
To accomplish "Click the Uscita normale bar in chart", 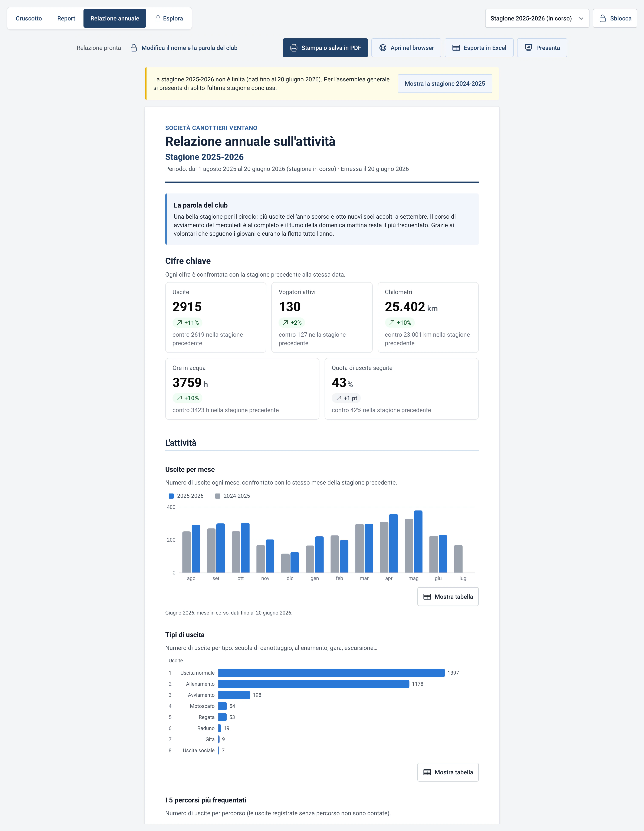I will [x=331, y=673].
